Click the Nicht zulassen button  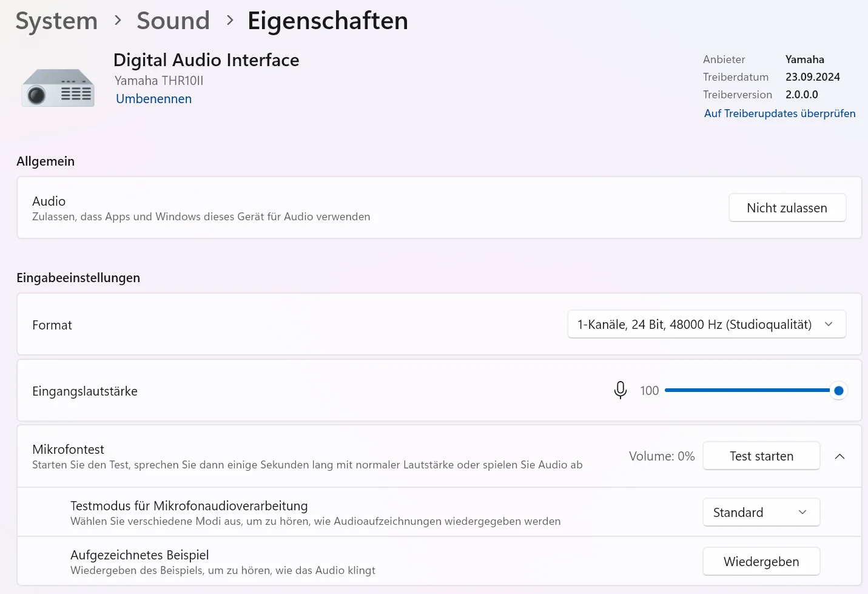(787, 208)
